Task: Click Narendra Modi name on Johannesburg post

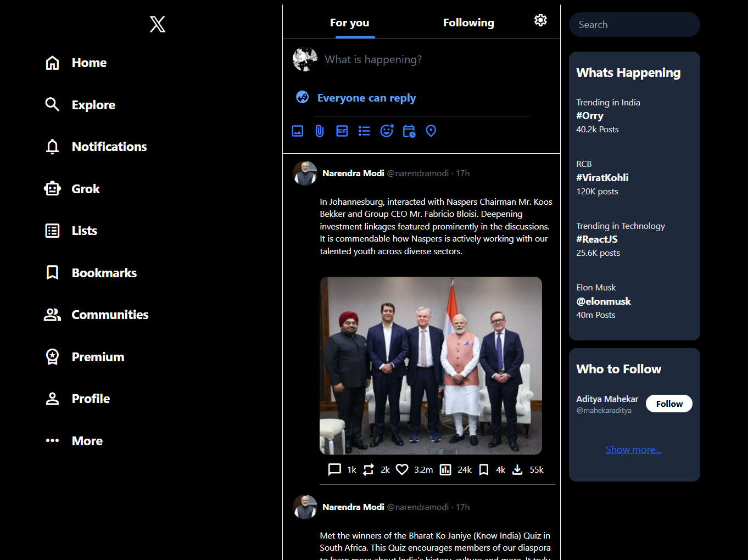Action: tap(353, 173)
